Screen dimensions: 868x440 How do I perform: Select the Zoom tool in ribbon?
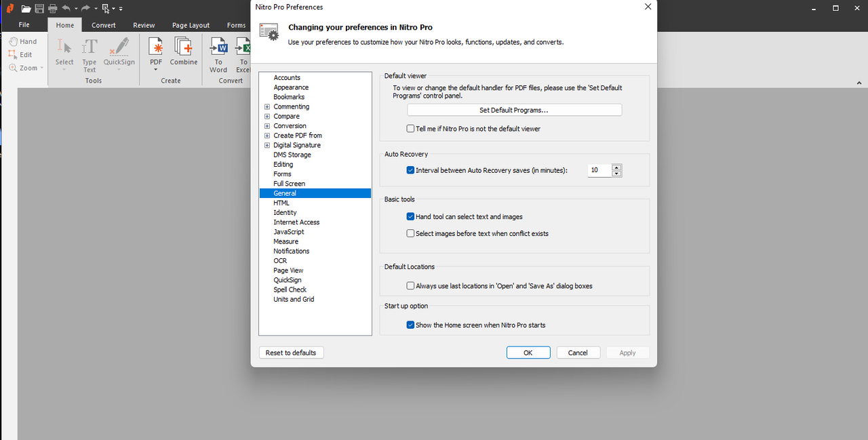pyautogui.click(x=26, y=68)
